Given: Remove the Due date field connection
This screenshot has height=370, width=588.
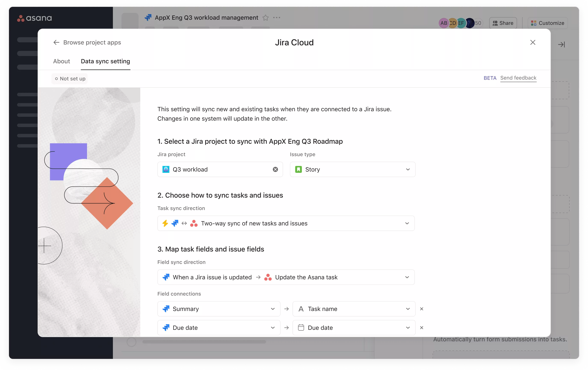Looking at the screenshot, I should (421, 328).
